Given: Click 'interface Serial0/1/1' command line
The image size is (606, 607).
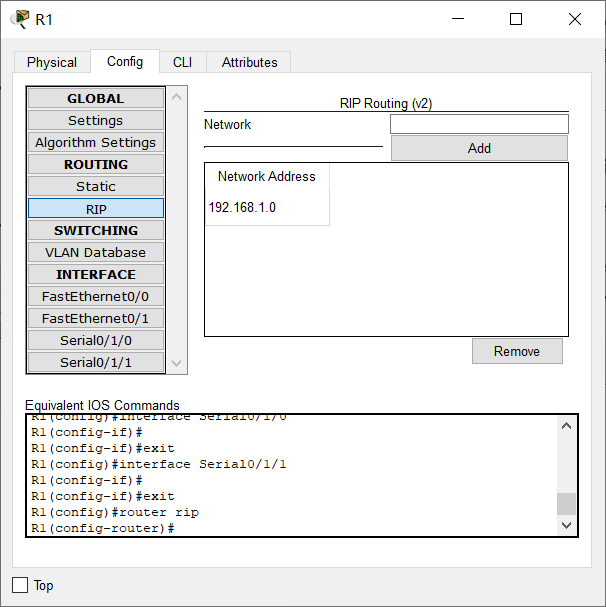Looking at the screenshot, I should (x=159, y=464).
